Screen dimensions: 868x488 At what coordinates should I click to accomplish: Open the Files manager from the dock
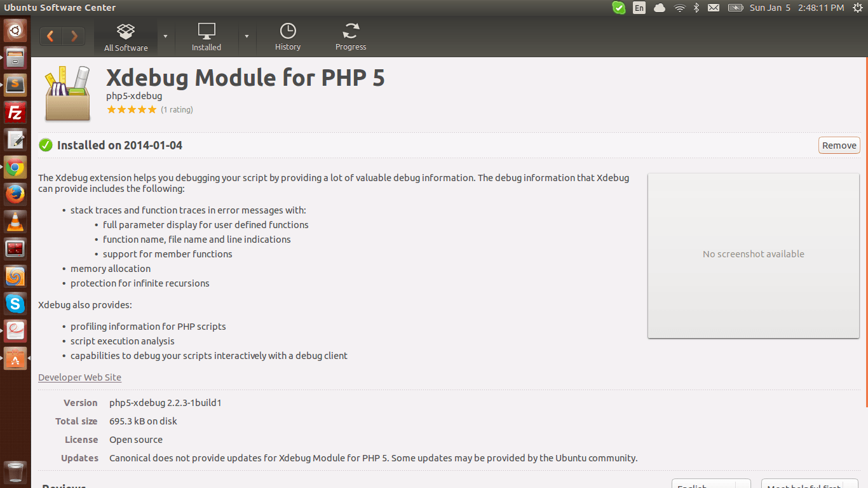pos(15,58)
